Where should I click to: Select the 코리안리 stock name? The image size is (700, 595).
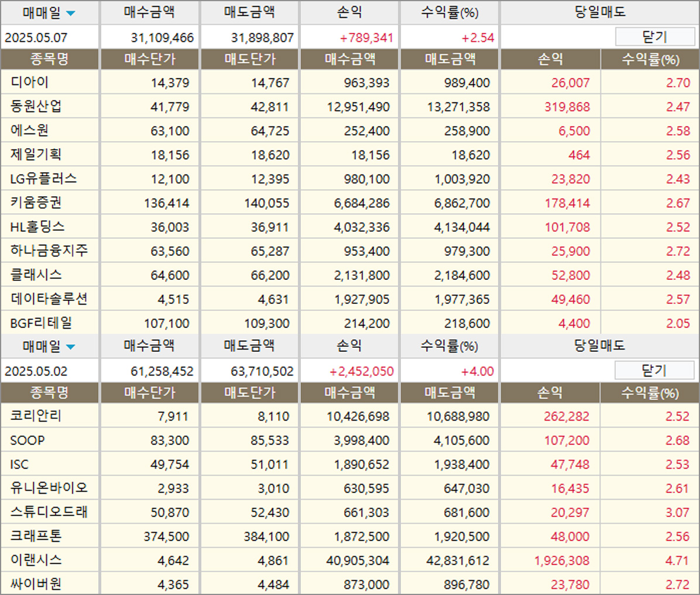[x=36, y=416]
